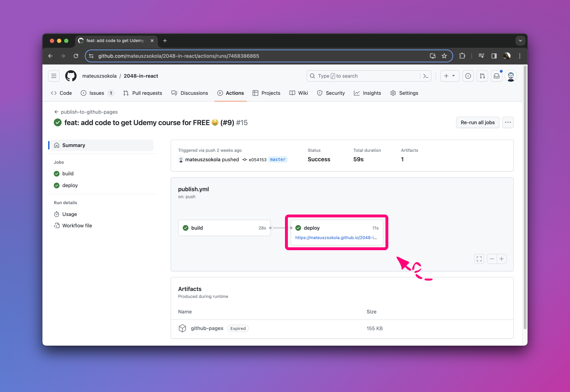Open the Pull requests tab
Viewport: 570px width, 392px height.
(142, 93)
